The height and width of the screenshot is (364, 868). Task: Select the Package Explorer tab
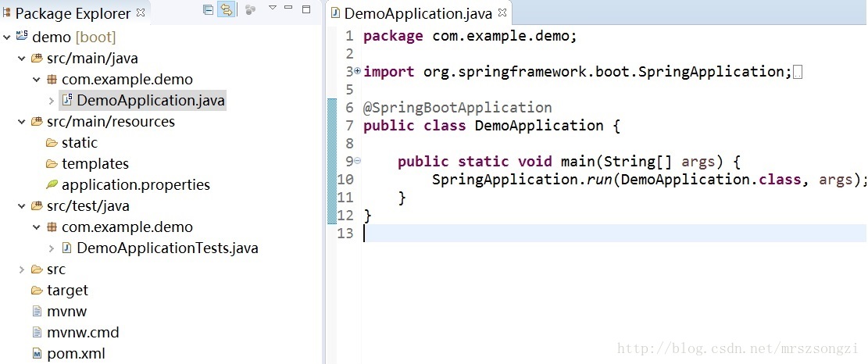click(73, 13)
